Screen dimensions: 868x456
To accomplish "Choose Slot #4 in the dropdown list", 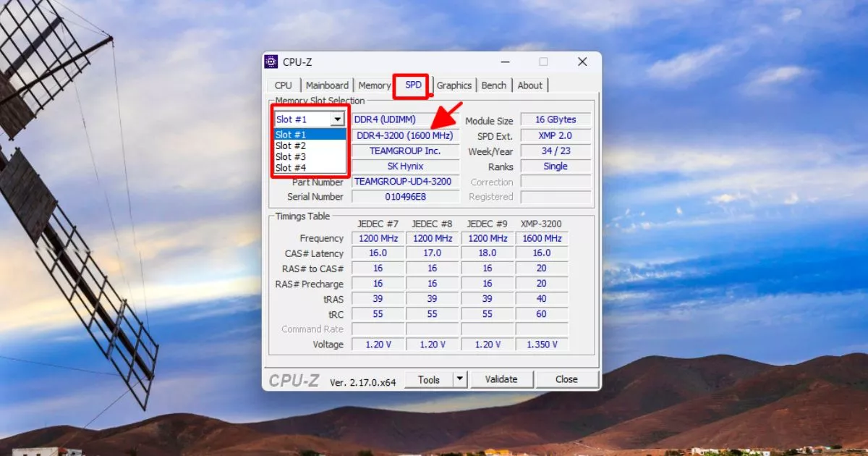I will point(292,167).
